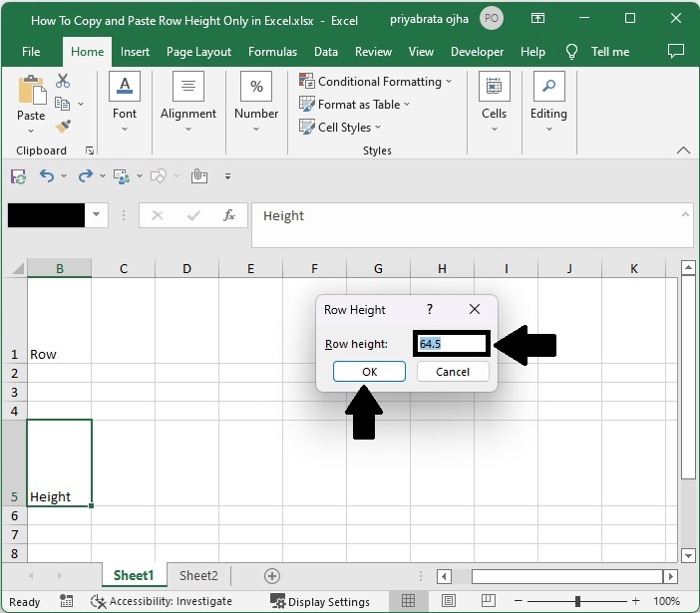Click the Insert Function fx icon

(x=228, y=215)
